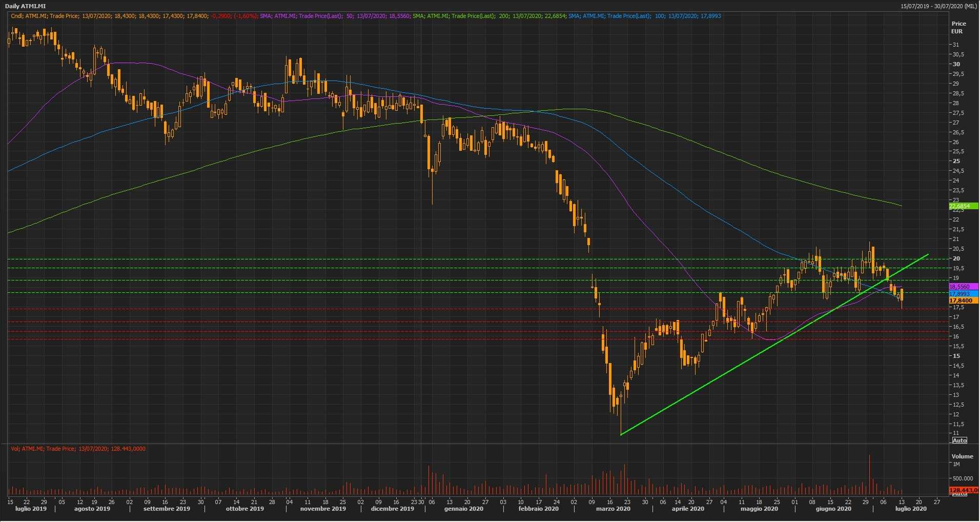Click the green 22,6854 price tag

point(959,206)
